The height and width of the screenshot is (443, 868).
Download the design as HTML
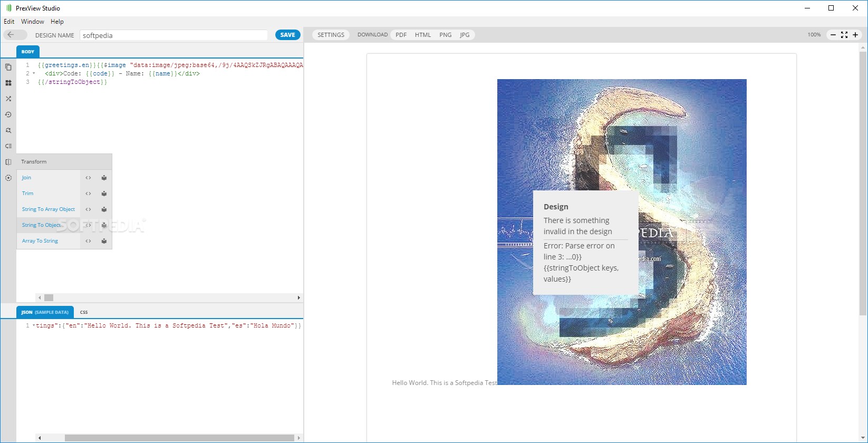(x=423, y=35)
